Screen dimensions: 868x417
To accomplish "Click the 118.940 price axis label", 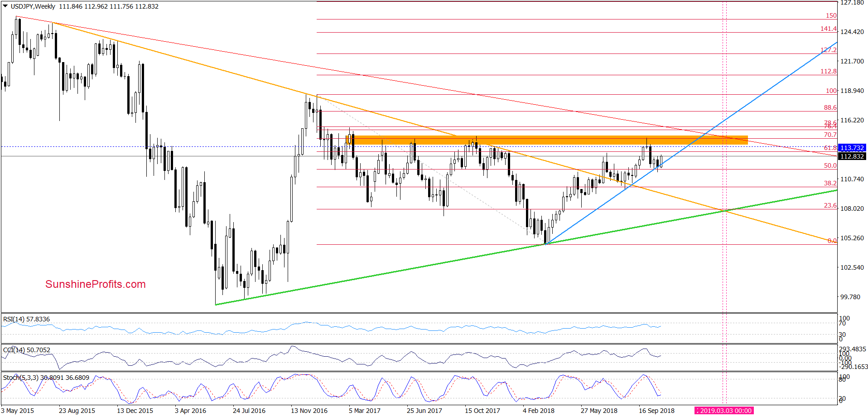I will [x=852, y=91].
